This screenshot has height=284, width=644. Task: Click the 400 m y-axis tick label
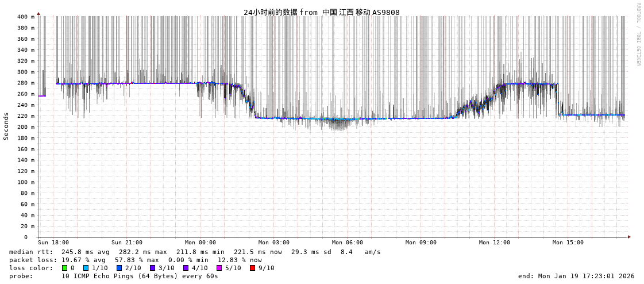point(25,17)
